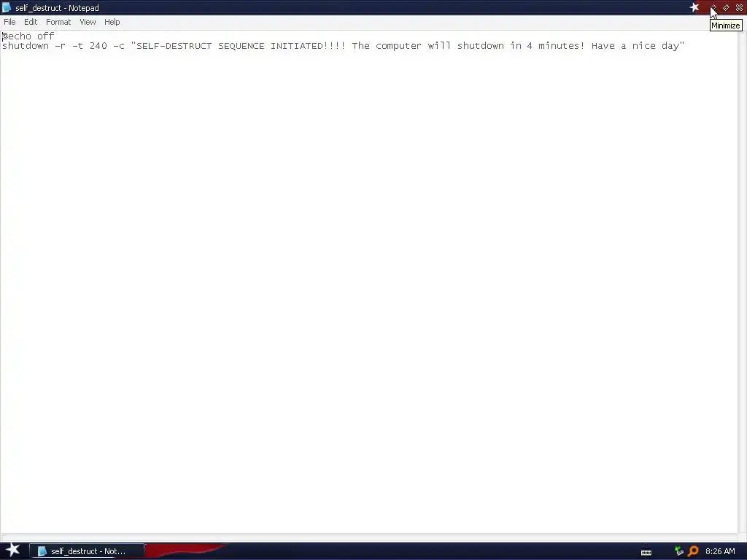747x560 pixels.
Task: Click the orange magnifier tray icon
Action: tap(693, 551)
